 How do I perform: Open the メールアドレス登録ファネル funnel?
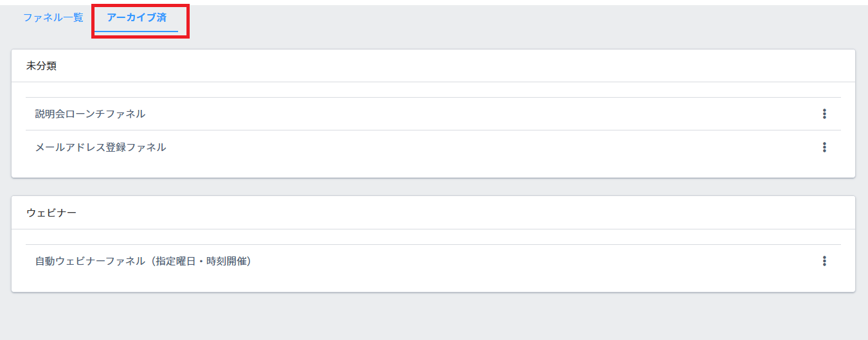pyautogui.click(x=100, y=147)
